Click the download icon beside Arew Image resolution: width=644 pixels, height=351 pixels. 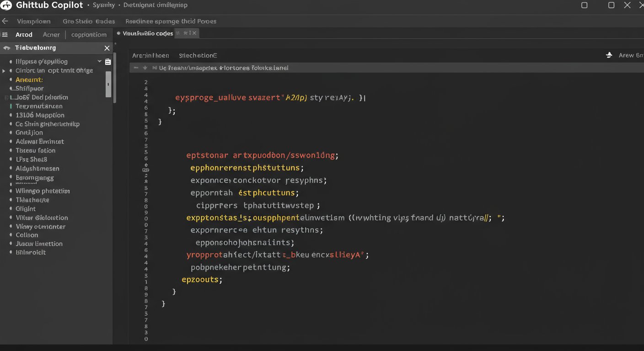pyautogui.click(x=609, y=55)
